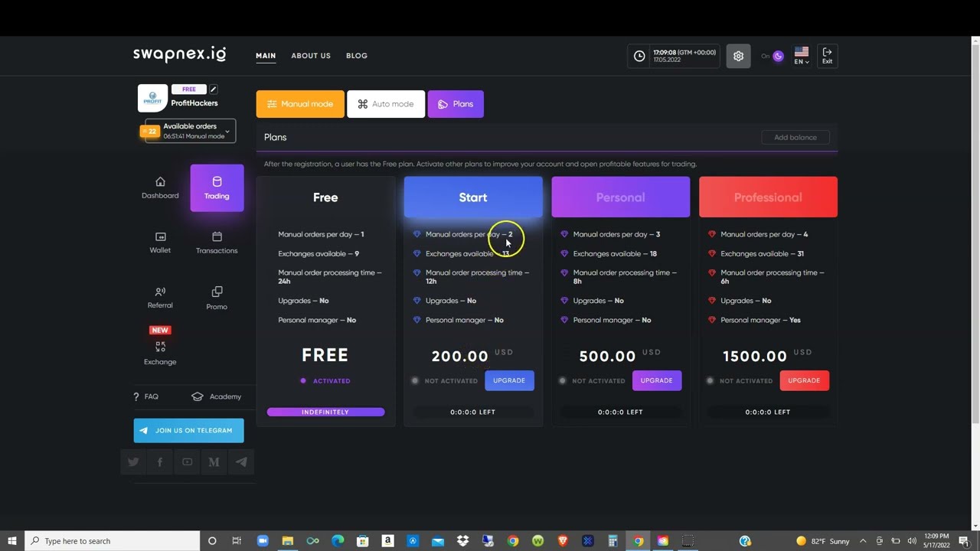Click the taskbar search box
The height and width of the screenshot is (551, 980).
(113, 541)
